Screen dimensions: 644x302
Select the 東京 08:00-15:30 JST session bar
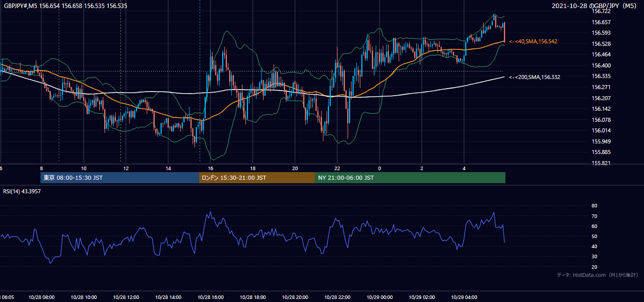coord(120,178)
